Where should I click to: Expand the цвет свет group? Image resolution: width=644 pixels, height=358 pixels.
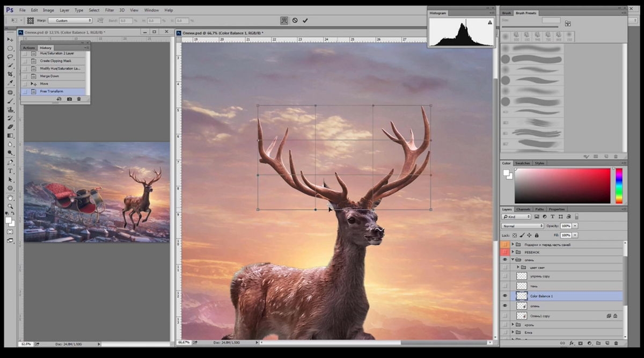coord(518,267)
